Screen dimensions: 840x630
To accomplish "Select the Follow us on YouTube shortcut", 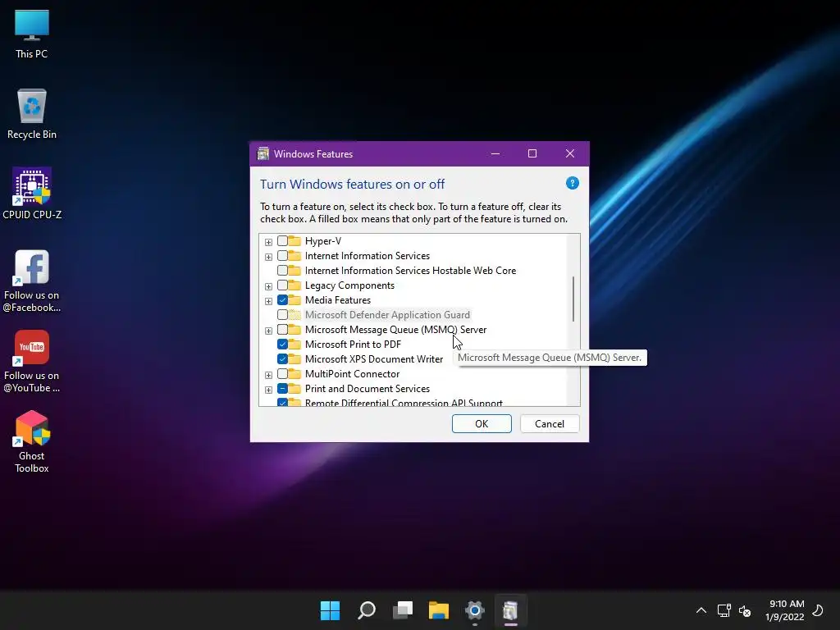I will (32, 362).
